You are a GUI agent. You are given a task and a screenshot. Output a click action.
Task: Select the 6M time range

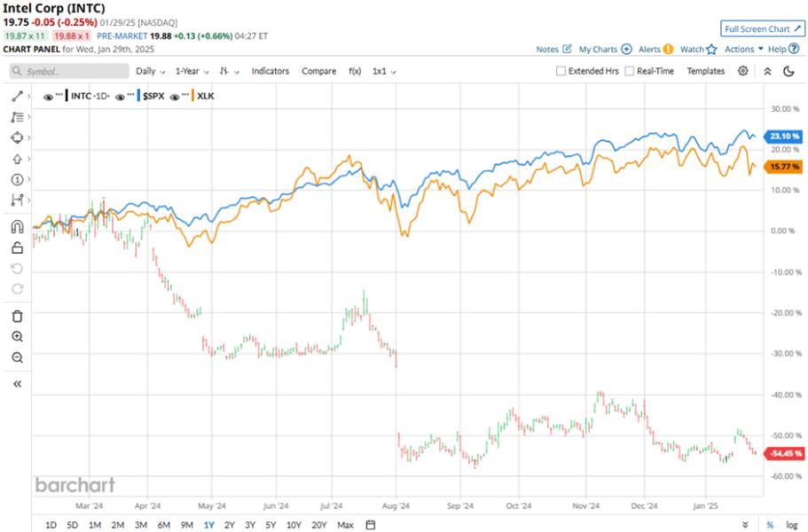pos(163,525)
